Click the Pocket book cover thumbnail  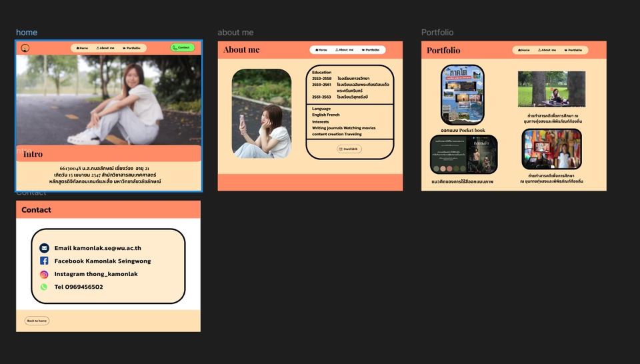coord(462,95)
